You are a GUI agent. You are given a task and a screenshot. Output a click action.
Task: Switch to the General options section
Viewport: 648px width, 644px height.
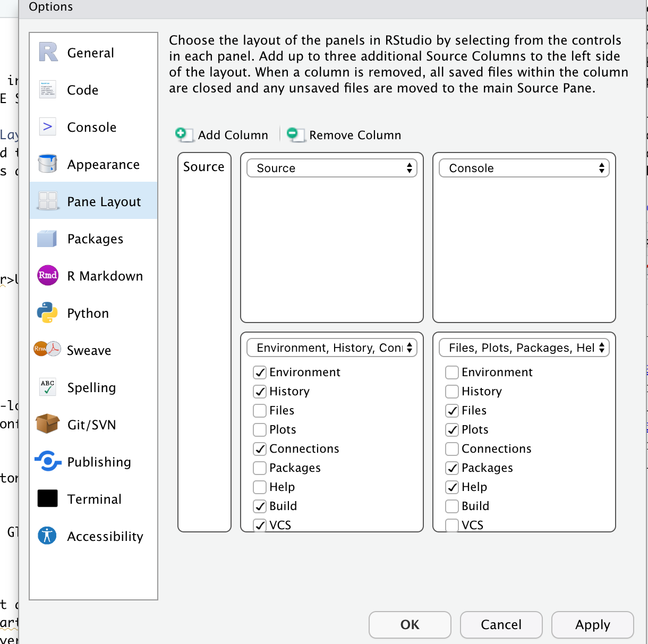[91, 53]
